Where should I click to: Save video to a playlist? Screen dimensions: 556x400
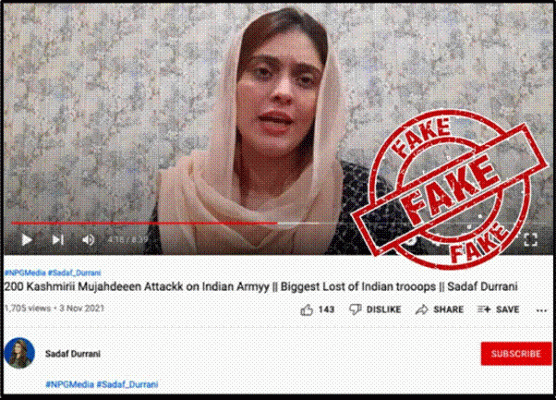[498, 310]
